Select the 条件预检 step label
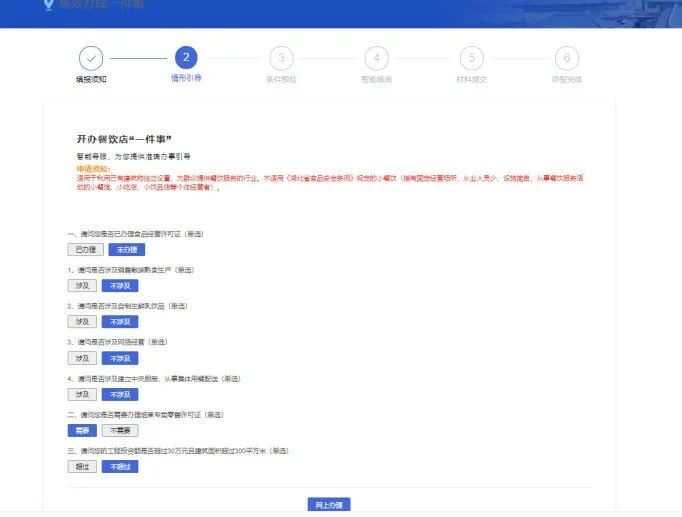 point(281,80)
